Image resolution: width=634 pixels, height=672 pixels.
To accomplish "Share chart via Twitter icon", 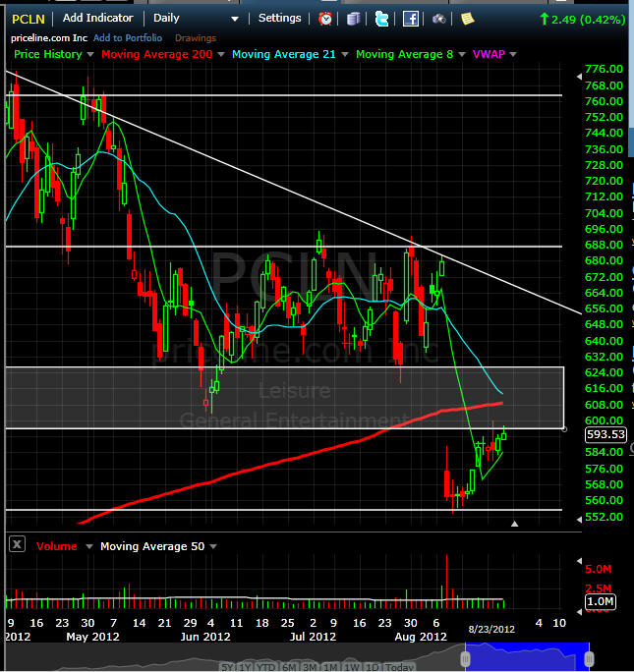I will 381,19.
